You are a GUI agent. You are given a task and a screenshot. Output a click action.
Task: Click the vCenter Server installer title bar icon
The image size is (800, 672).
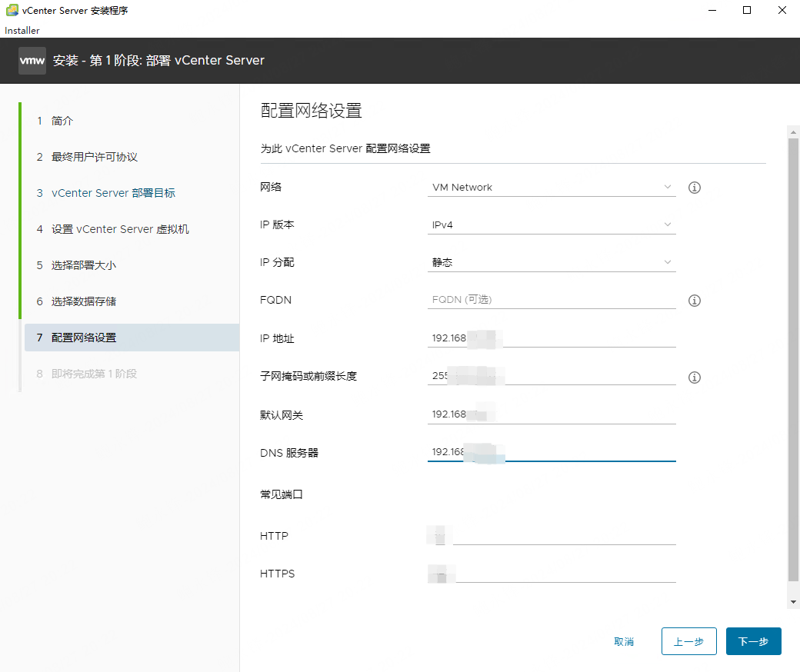[x=12, y=10]
